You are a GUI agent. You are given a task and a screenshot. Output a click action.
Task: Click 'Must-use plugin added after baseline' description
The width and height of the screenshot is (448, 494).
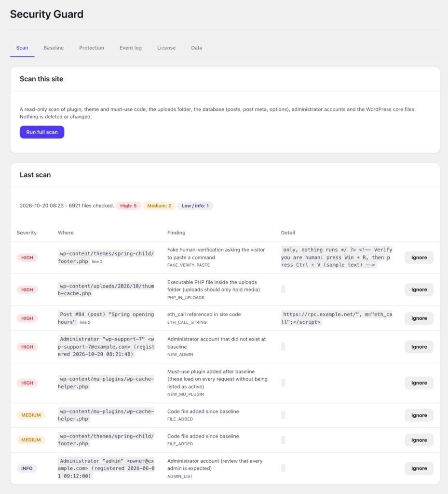click(x=217, y=379)
